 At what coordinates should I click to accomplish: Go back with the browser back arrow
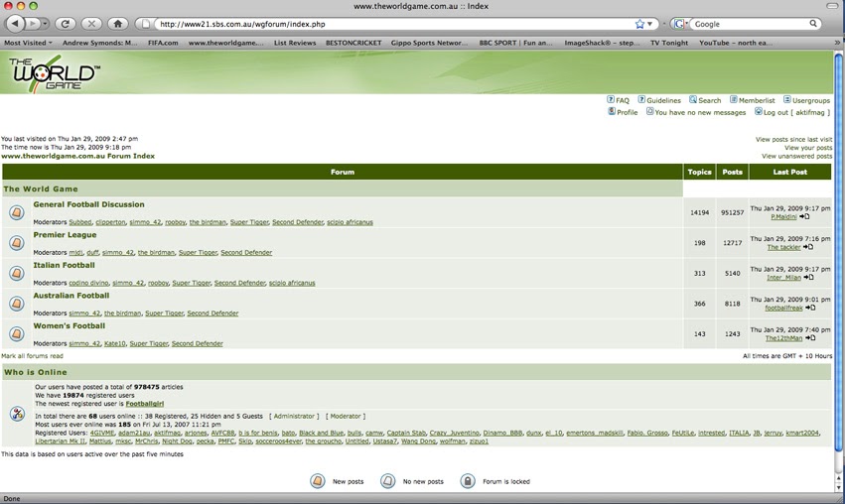click(x=15, y=24)
